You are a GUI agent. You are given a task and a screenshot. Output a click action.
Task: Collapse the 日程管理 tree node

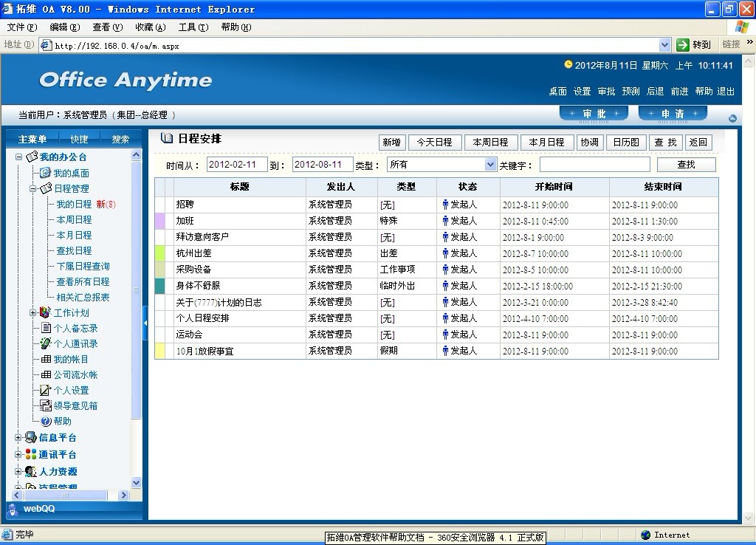pyautogui.click(x=33, y=189)
